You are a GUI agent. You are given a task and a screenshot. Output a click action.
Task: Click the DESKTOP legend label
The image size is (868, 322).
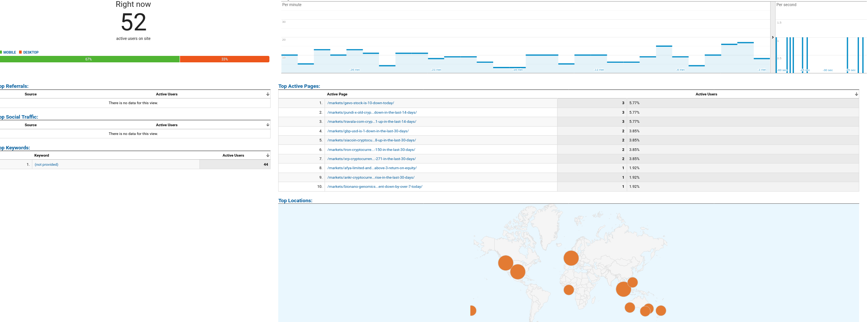pos(31,52)
